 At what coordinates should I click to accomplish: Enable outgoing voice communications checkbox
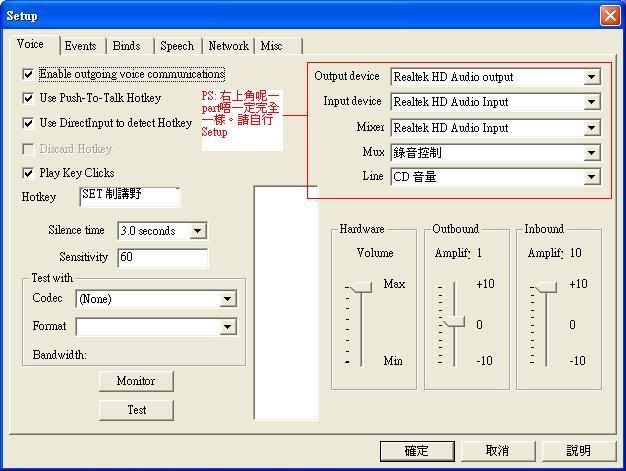coord(28,74)
